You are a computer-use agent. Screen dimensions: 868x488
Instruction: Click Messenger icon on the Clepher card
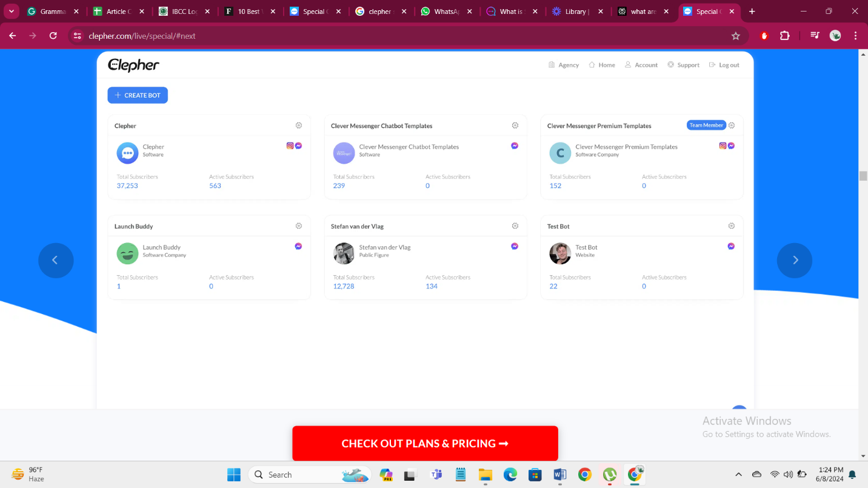pos(299,145)
